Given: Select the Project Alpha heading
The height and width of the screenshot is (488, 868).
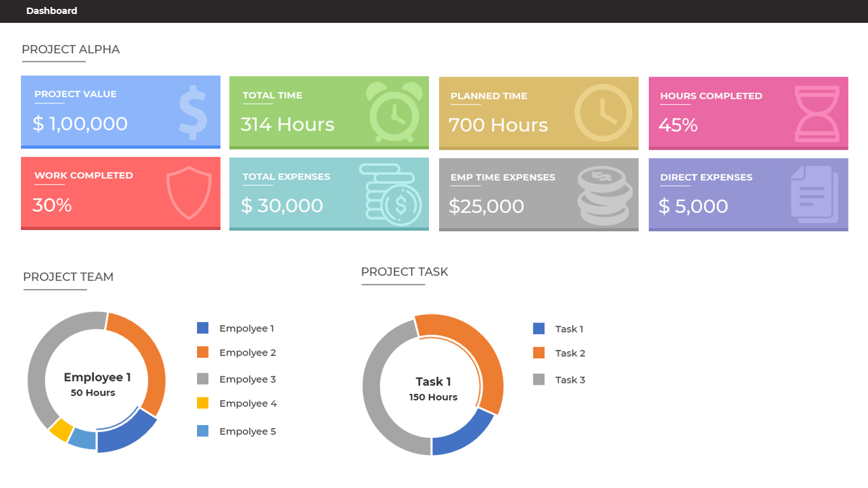Looking at the screenshot, I should click(70, 49).
